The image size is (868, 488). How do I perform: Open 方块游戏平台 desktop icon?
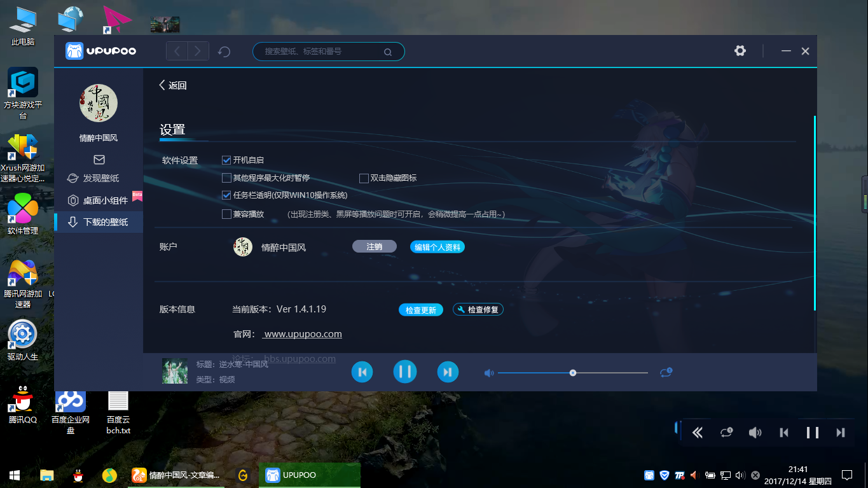(x=23, y=94)
